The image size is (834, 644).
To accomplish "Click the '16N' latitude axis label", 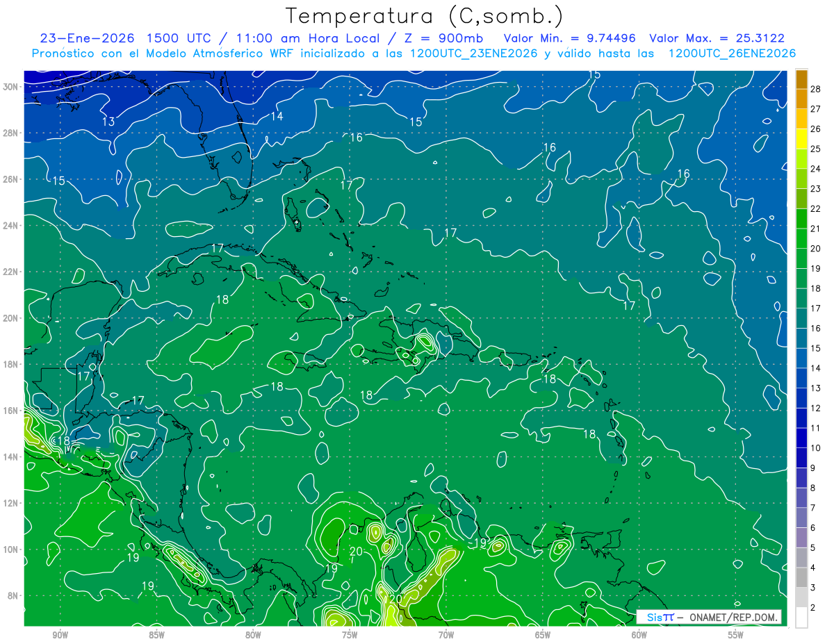I will pos(11,411).
